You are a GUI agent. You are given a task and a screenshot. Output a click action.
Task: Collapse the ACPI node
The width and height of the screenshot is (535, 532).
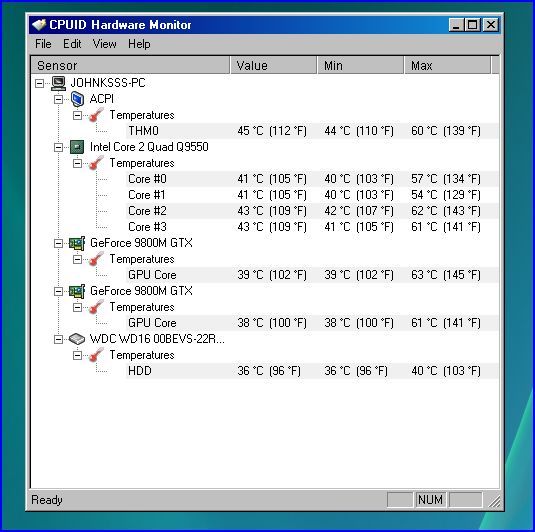[59, 99]
